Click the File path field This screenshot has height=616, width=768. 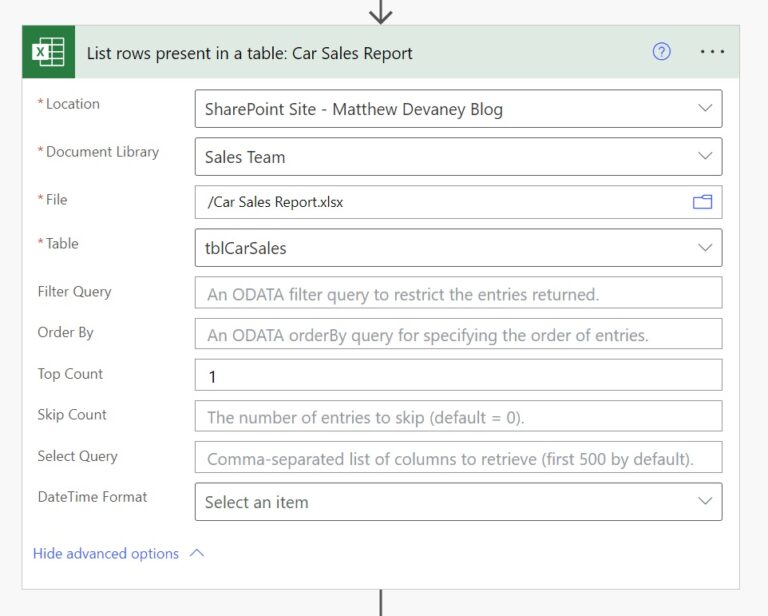pyautogui.click(x=440, y=202)
